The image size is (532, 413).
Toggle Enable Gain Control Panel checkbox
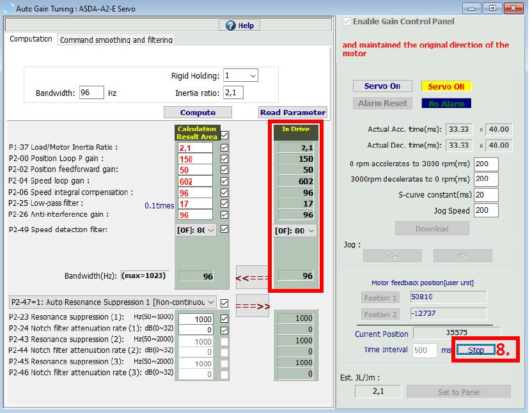[x=347, y=22]
